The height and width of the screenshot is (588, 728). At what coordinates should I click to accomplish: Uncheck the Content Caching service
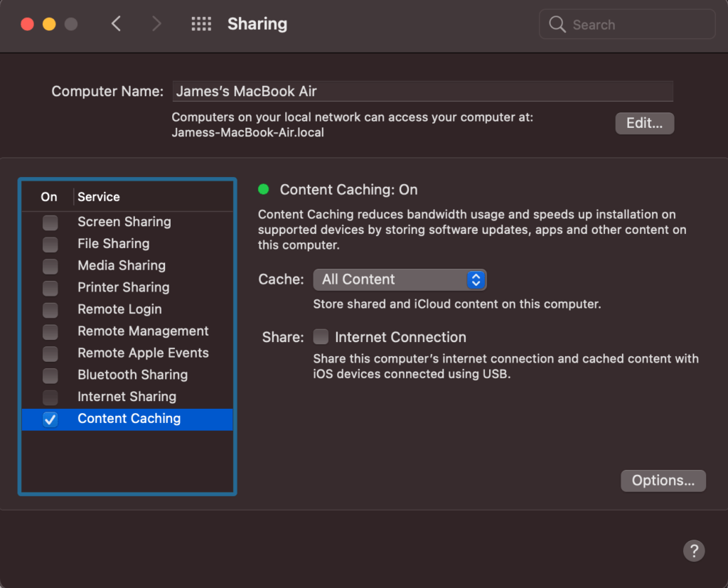tap(50, 419)
